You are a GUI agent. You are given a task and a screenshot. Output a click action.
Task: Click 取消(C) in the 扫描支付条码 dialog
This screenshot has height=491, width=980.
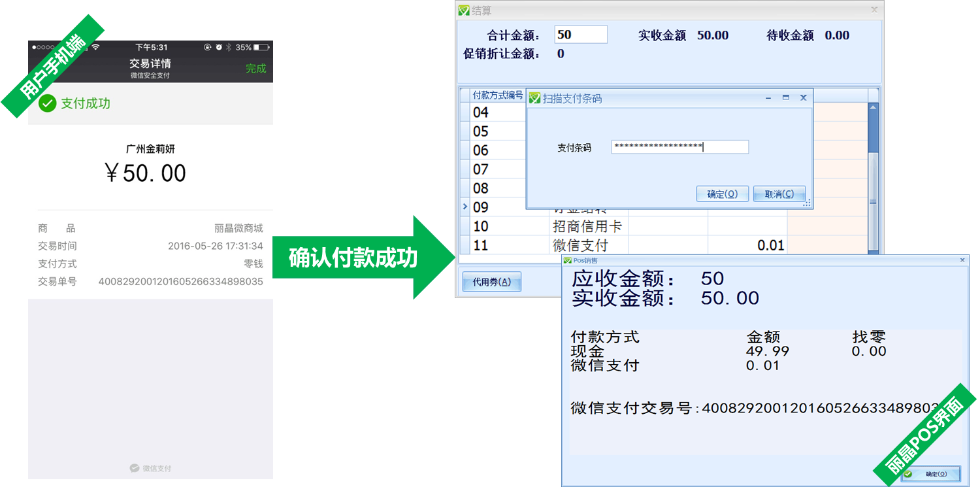pyautogui.click(x=779, y=194)
